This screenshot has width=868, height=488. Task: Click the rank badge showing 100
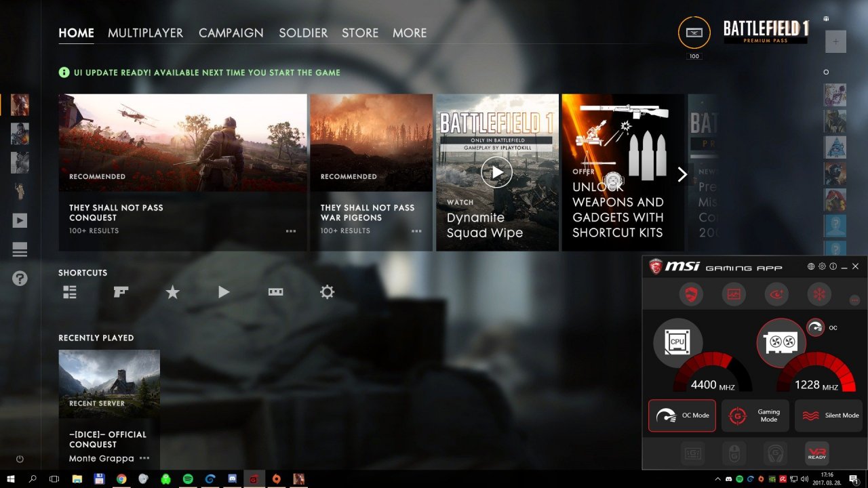click(694, 33)
